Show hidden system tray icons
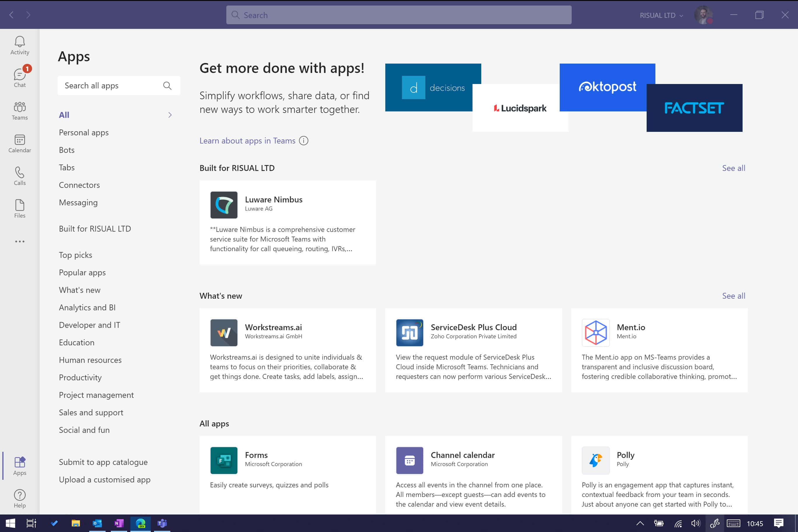Screen dimensions: 798x532 pos(640,523)
